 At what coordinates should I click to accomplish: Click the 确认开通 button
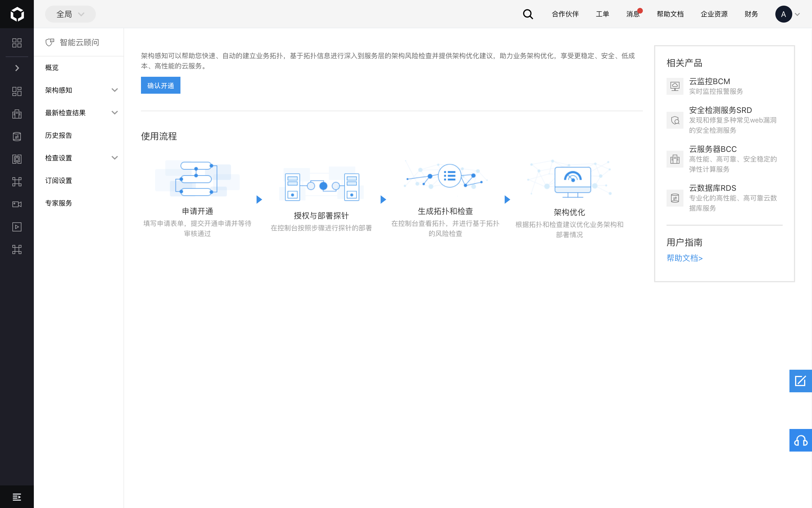[160, 85]
